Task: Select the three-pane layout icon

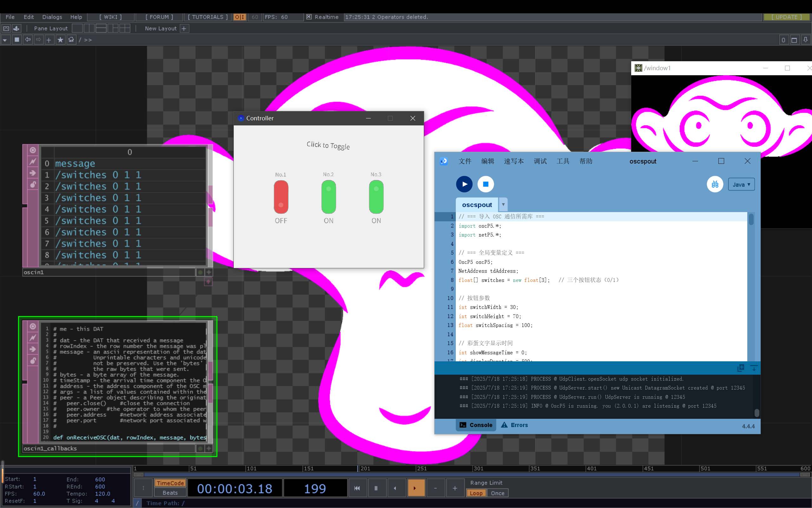Action: click(x=113, y=29)
